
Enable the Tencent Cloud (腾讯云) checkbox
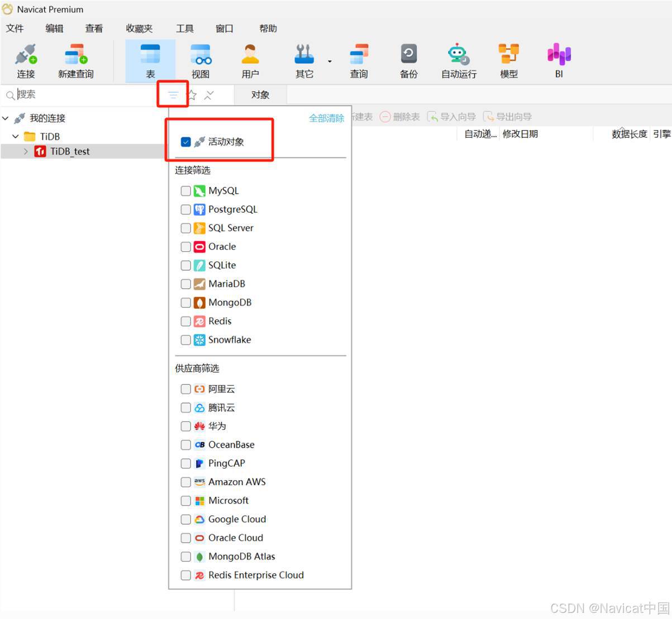[x=186, y=407]
